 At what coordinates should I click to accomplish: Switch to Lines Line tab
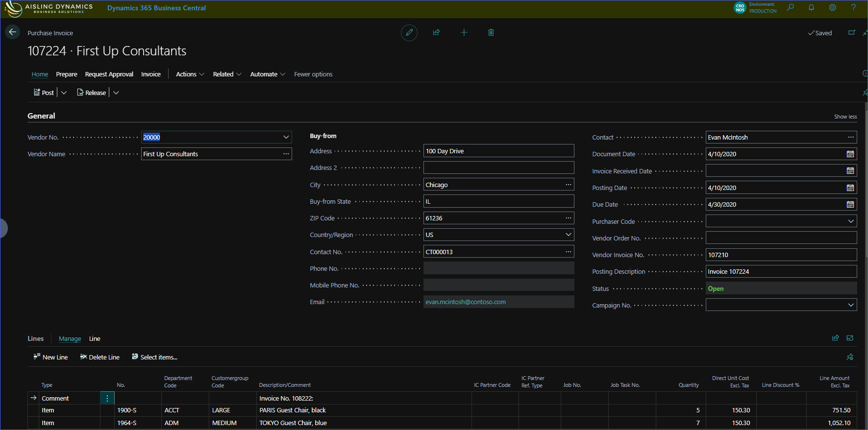pyautogui.click(x=95, y=338)
